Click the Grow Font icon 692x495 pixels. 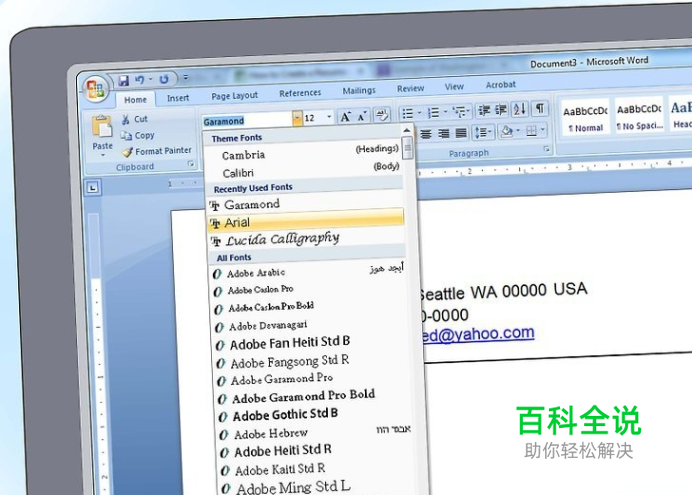[346, 116]
